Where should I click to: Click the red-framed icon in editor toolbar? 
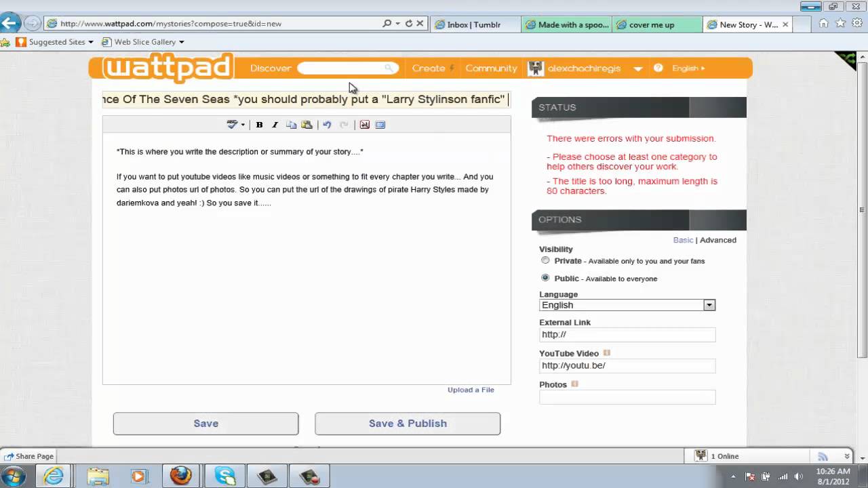(364, 125)
